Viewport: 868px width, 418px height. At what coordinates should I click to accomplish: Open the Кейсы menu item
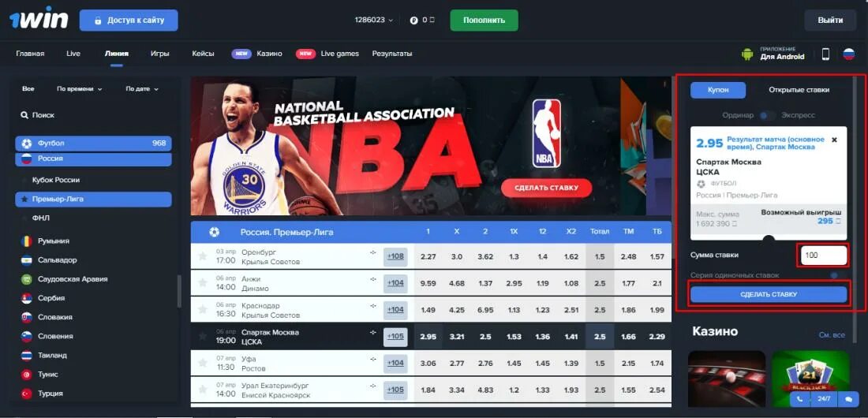click(x=203, y=54)
